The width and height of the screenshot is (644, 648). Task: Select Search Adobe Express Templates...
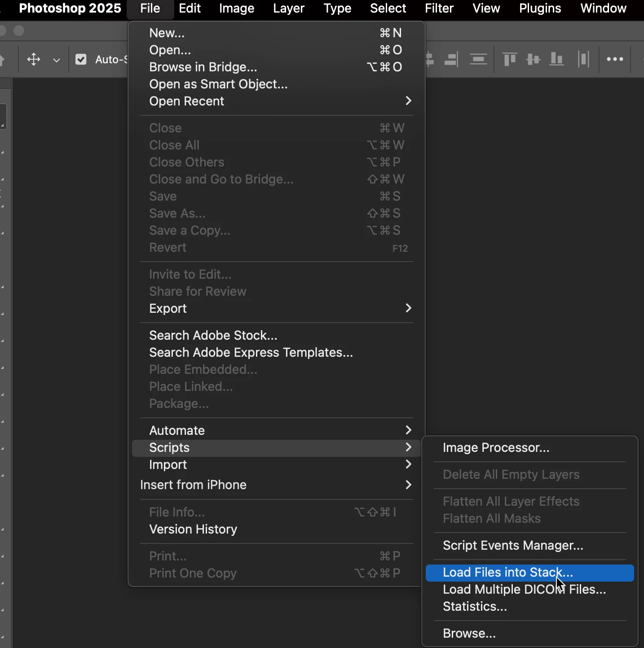(x=276, y=352)
